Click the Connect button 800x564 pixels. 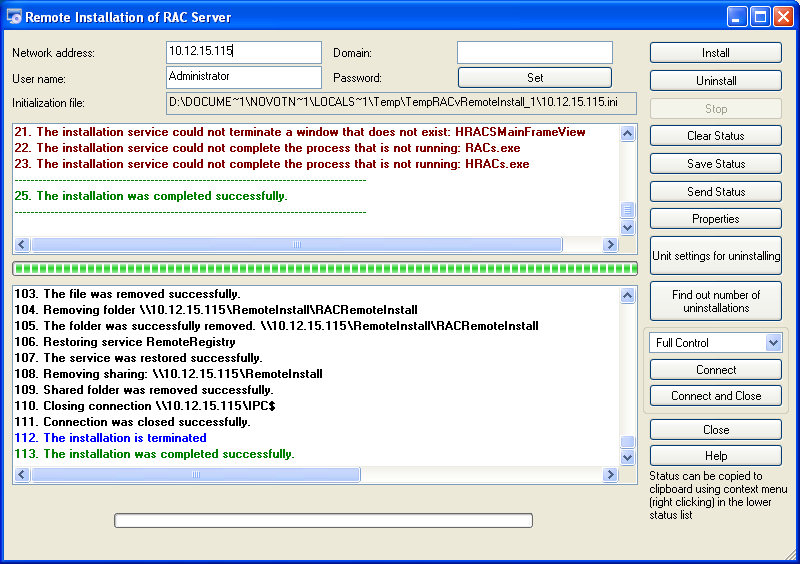[x=715, y=370]
